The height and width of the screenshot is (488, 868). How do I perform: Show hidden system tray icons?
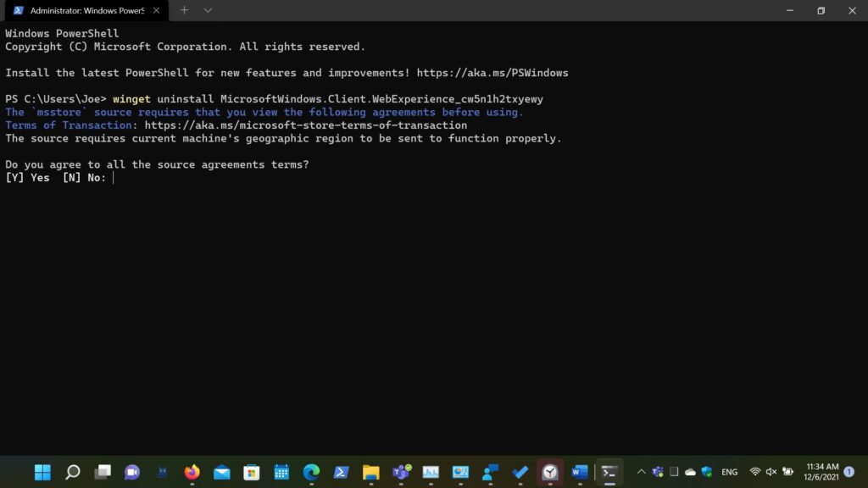(641, 472)
